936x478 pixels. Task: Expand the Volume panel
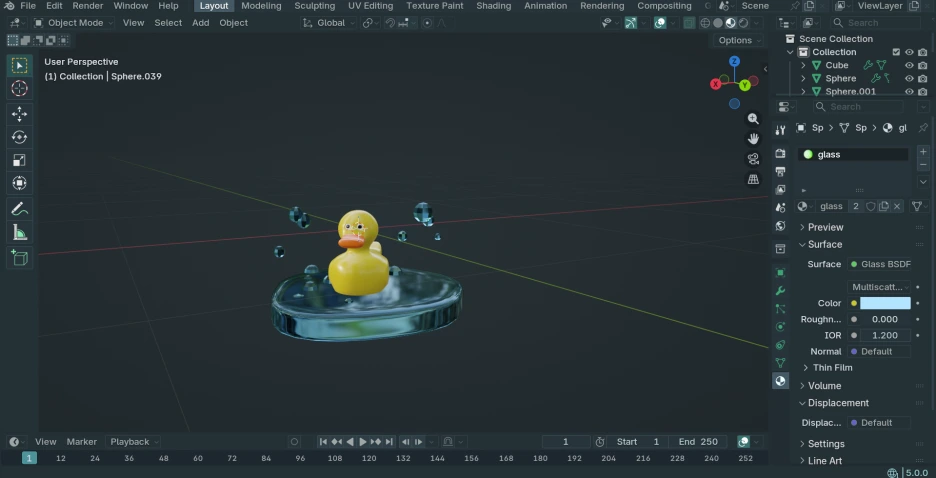coord(824,386)
